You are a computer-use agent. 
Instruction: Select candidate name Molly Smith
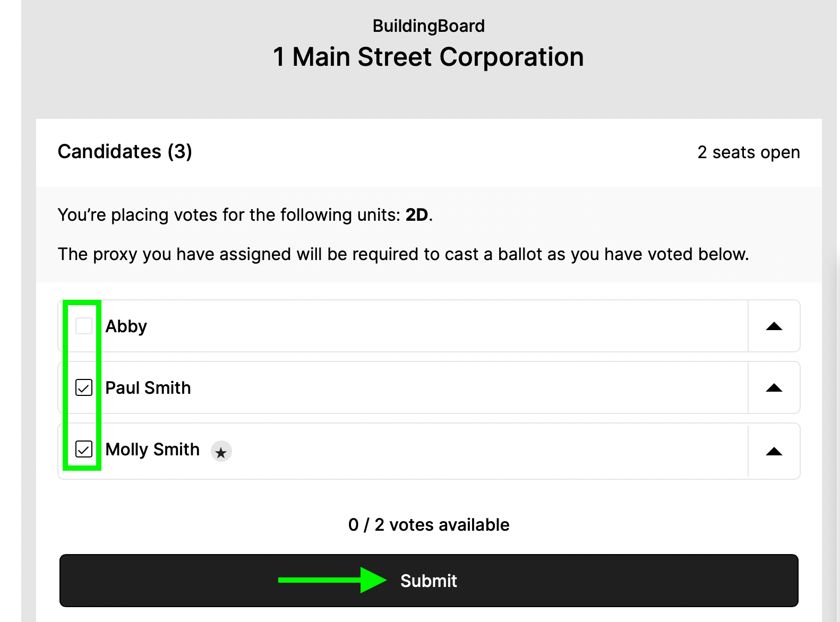pyautogui.click(x=152, y=450)
